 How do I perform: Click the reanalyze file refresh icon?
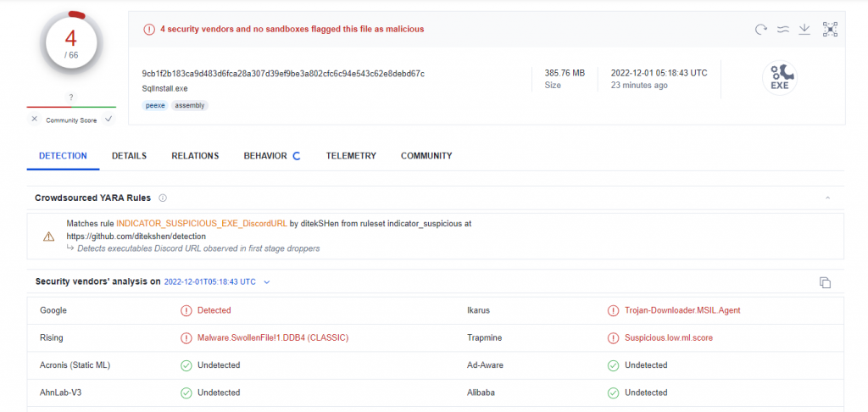point(761,30)
